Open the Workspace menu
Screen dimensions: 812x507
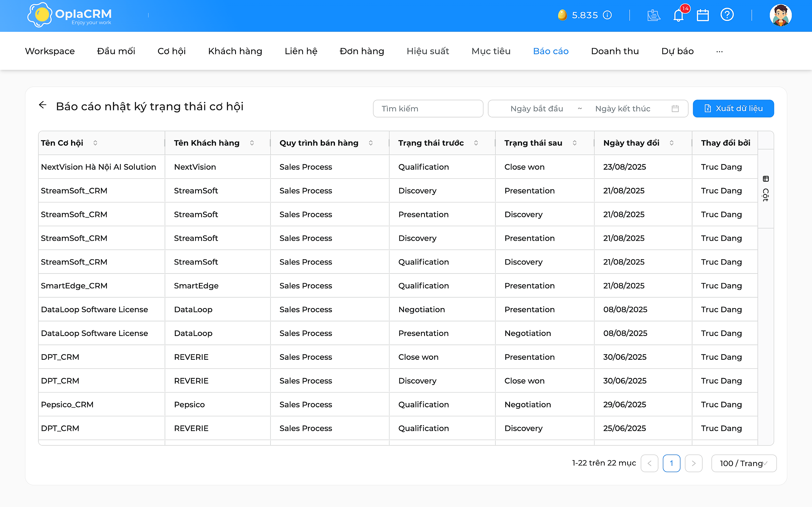coord(50,51)
